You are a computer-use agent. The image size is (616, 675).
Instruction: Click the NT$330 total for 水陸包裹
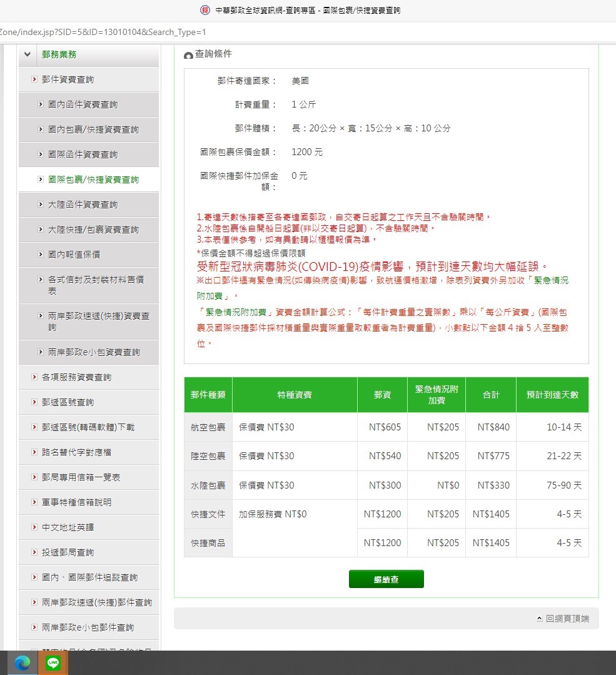493,485
